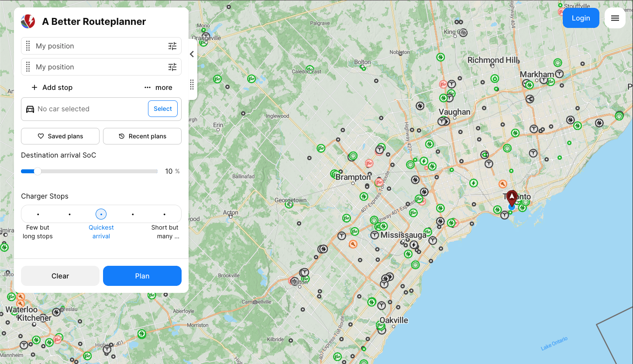Image resolution: width=633 pixels, height=364 pixels.
Task: Choose dot between Quickest arrival and Short stops
Action: 133,214
